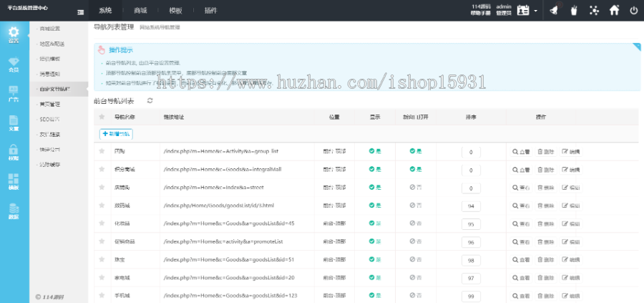
Task: Open the 商城设置 submenu item
Action: coord(49,29)
